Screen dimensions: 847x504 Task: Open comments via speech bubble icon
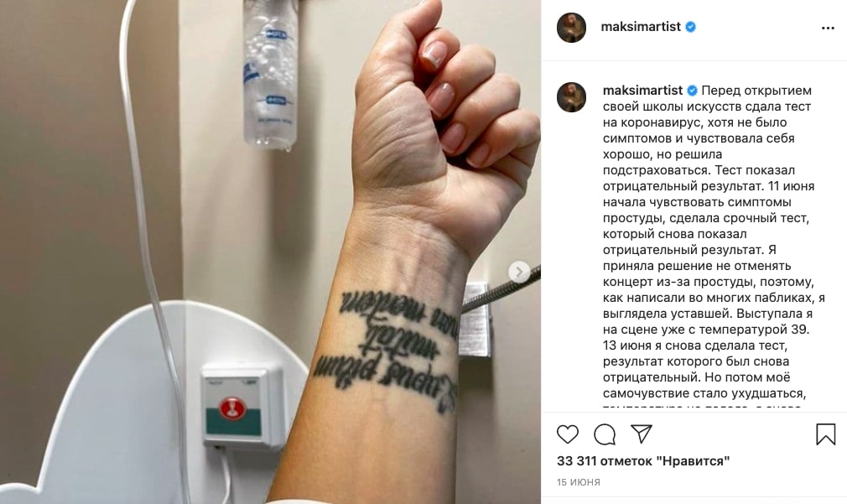pos(605,434)
